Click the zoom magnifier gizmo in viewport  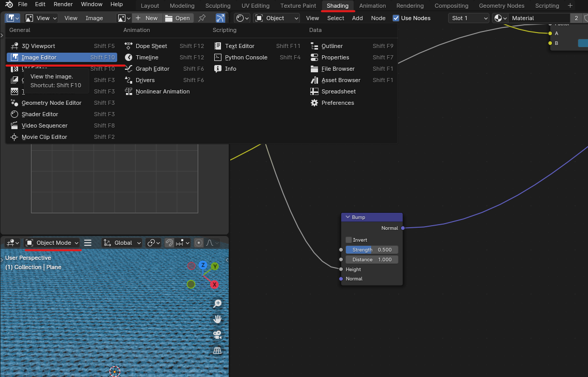[217, 304]
